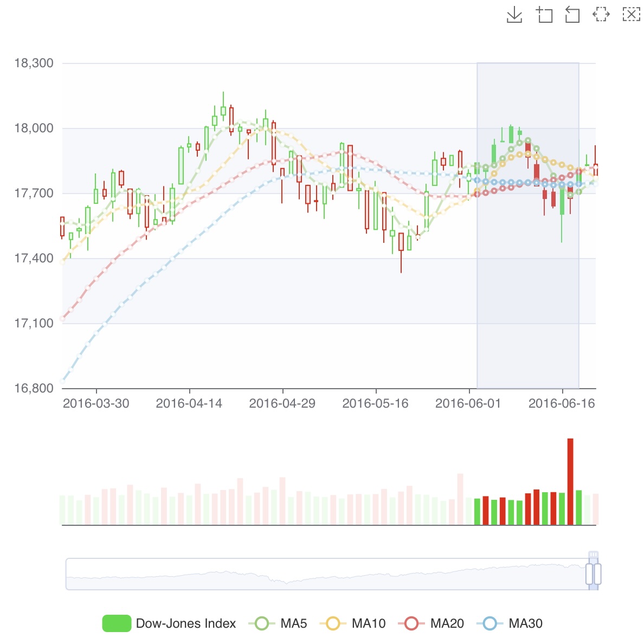Disable the MA20 series in the legend
Screen dimensions: 644x644
431,623
